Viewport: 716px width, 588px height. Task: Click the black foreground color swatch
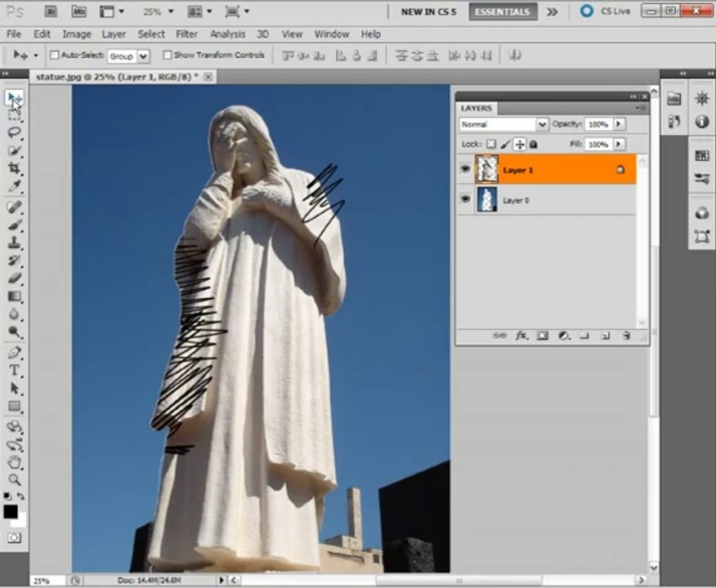[11, 512]
